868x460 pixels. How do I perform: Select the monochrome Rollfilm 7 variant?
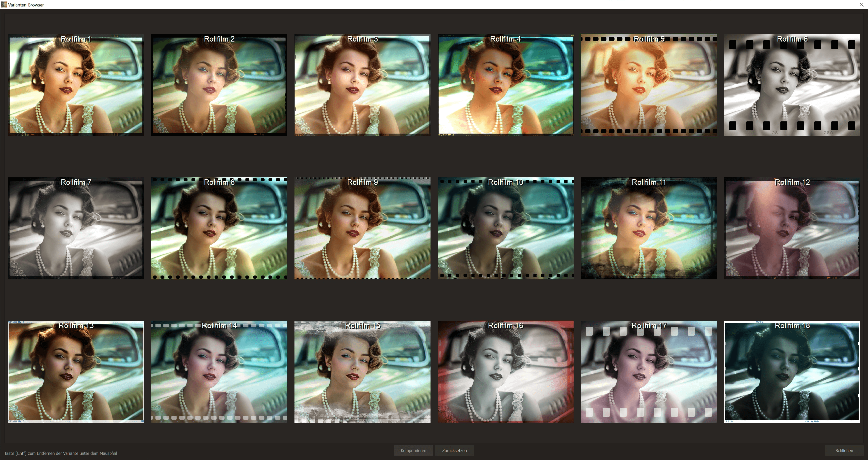[x=76, y=228]
